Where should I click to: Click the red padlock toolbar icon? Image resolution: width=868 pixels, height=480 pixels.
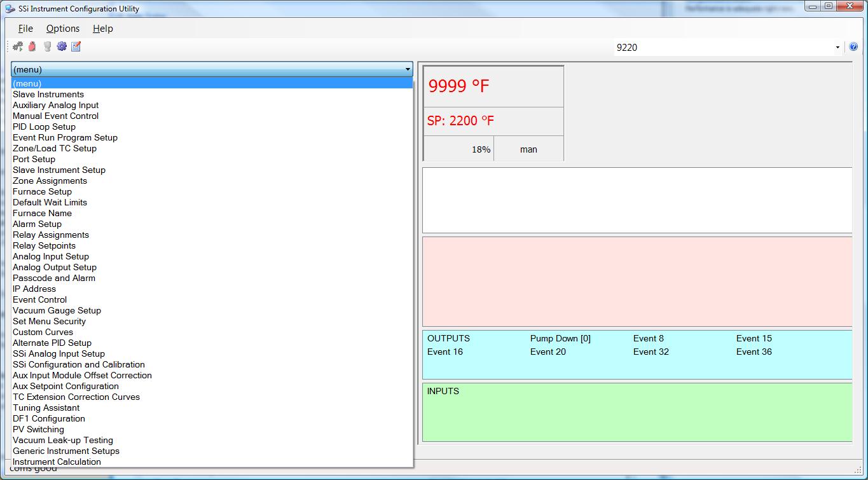(32, 46)
